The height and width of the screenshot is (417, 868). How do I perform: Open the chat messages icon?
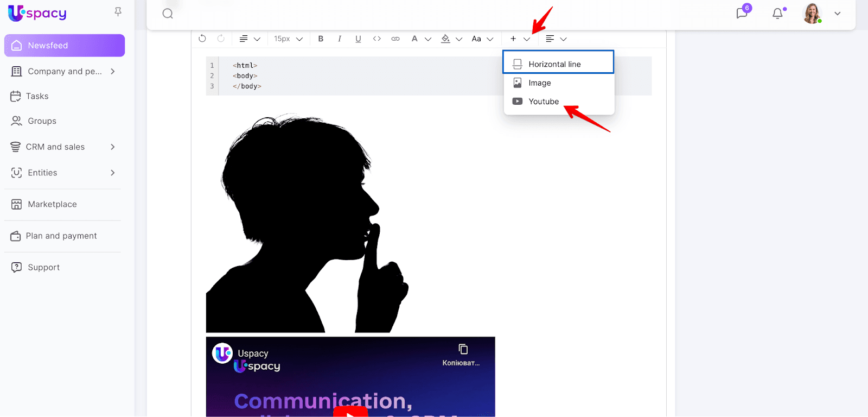742,13
